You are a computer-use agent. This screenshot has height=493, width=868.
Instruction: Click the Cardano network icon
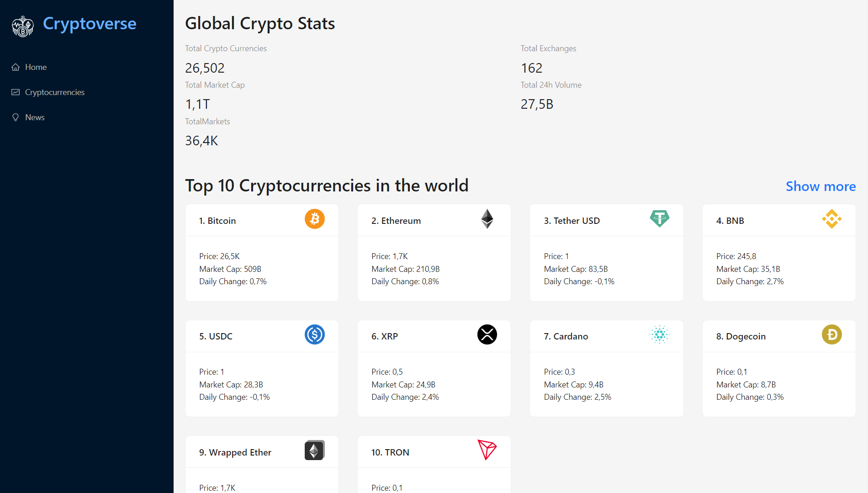660,334
